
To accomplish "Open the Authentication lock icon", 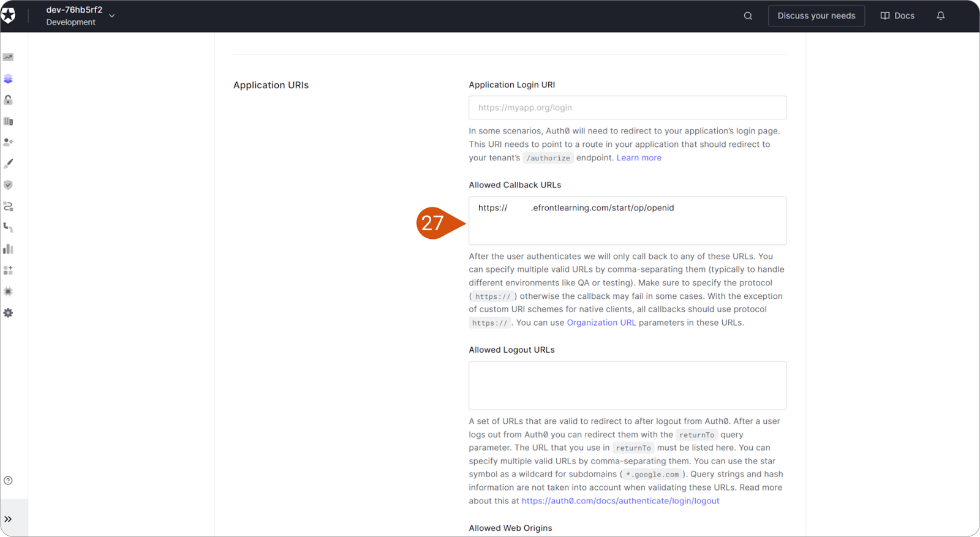I will point(8,100).
